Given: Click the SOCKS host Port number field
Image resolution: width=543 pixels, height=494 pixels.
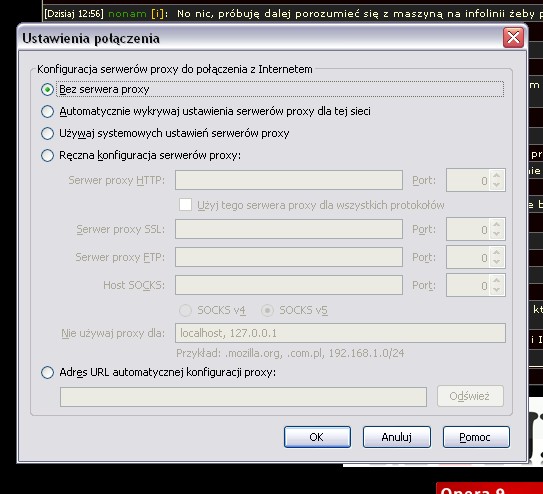Looking at the screenshot, I should (468, 285).
